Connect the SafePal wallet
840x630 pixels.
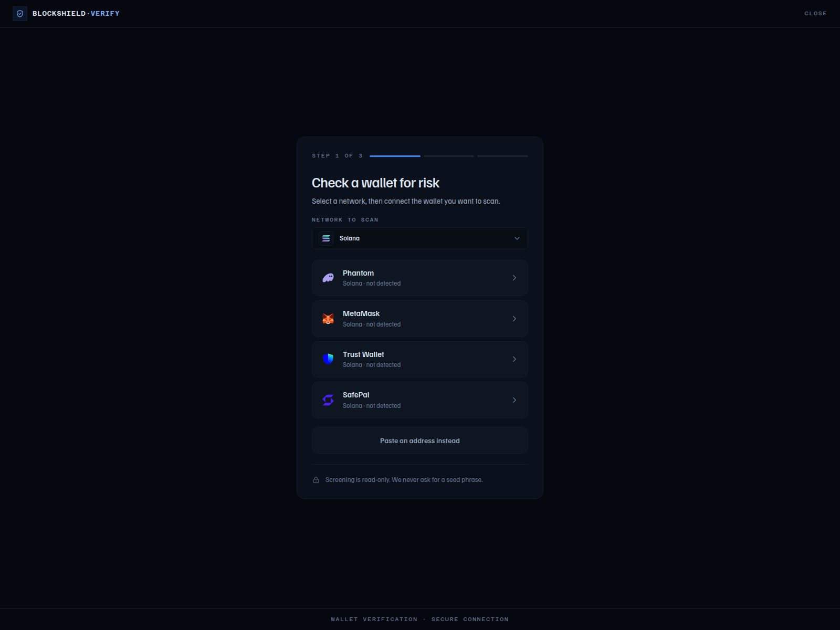pos(420,400)
